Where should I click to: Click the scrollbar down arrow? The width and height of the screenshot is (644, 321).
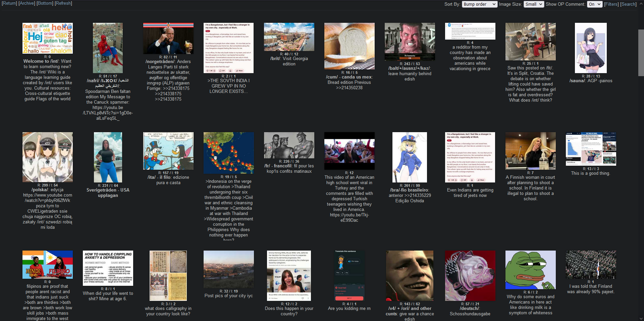(641, 318)
